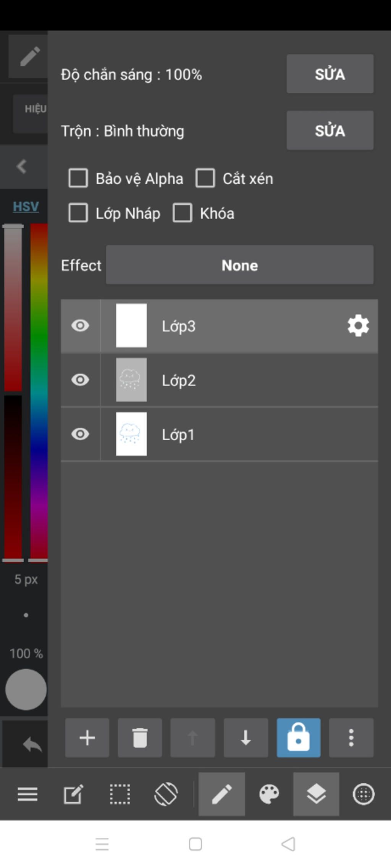The width and height of the screenshot is (391, 868).
Task: Open Lớp3 layer settings gear
Action: click(x=358, y=326)
